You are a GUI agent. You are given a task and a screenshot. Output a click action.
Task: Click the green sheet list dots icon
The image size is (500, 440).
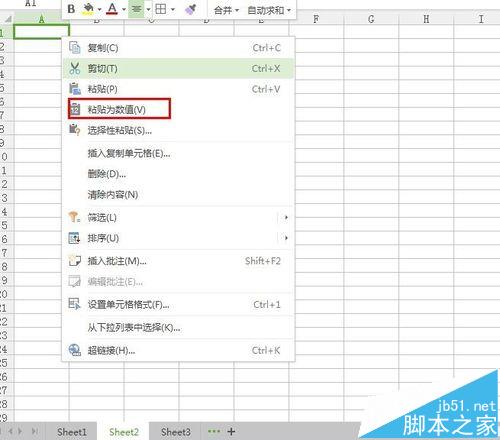point(214,431)
